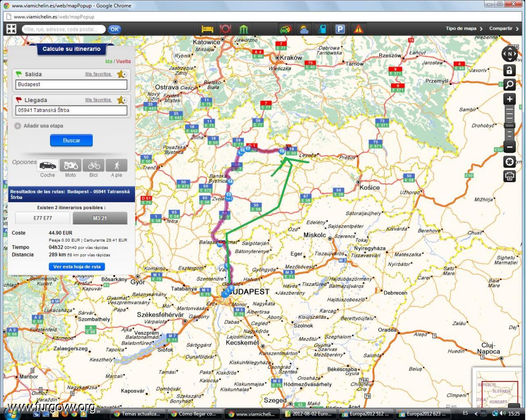Click the address search box
This screenshot has width=526, height=420.
click(64, 29)
